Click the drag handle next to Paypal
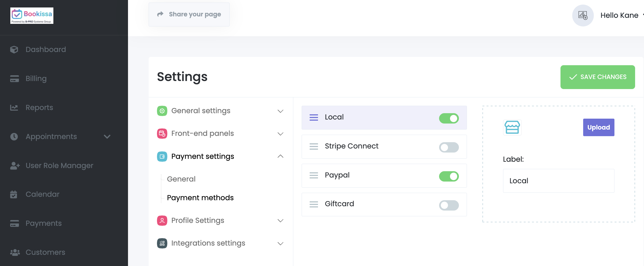 point(314,175)
